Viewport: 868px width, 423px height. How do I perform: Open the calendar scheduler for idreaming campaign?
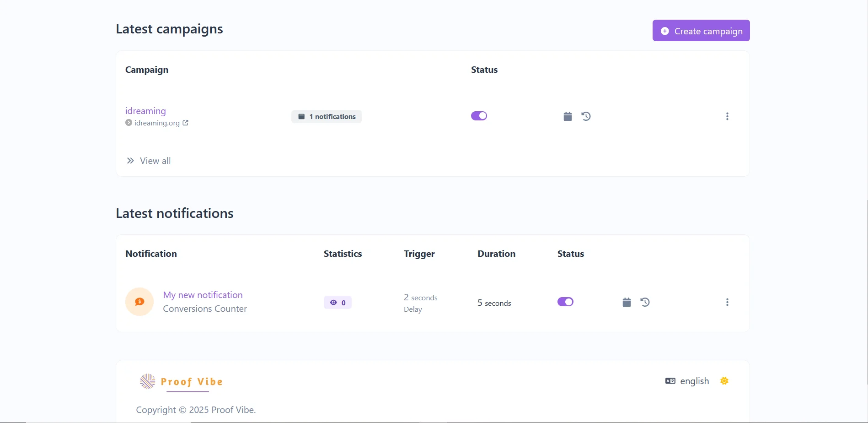point(567,116)
